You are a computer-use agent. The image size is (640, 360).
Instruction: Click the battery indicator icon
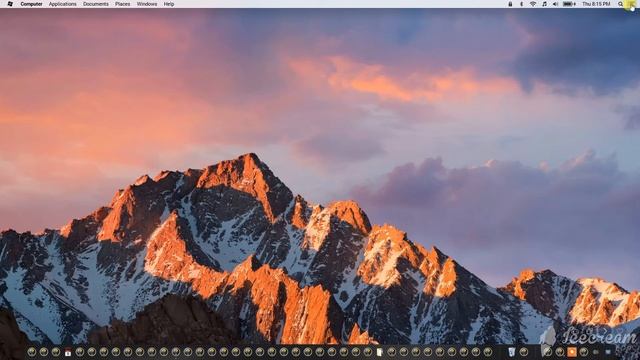[569, 4]
